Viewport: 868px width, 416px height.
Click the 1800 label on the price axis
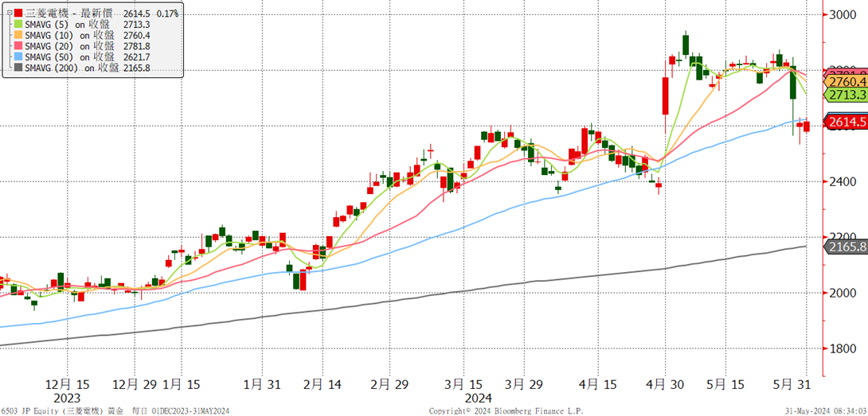(845, 349)
